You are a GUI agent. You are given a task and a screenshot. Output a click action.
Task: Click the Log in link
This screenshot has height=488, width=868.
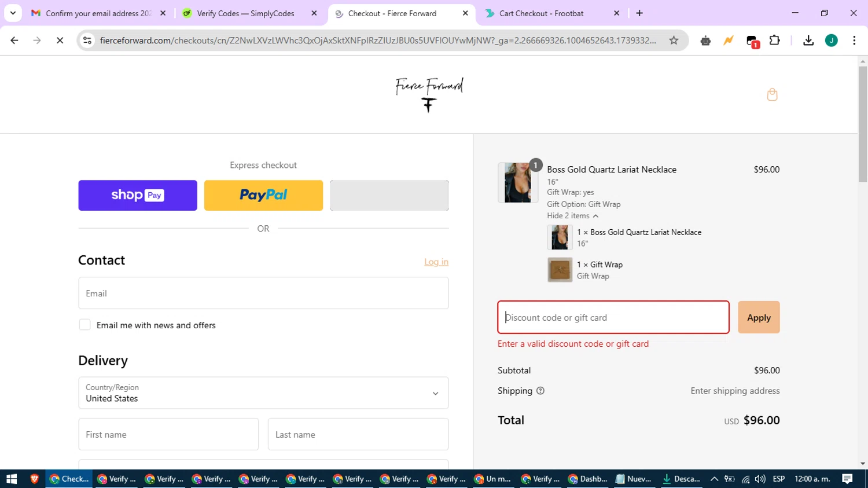[x=436, y=262]
